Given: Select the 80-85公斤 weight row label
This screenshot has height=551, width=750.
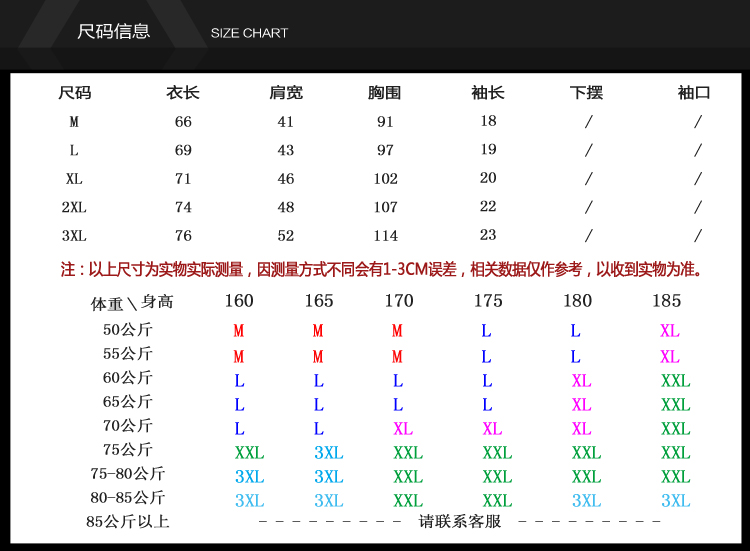Looking at the screenshot, I should click(x=128, y=497).
